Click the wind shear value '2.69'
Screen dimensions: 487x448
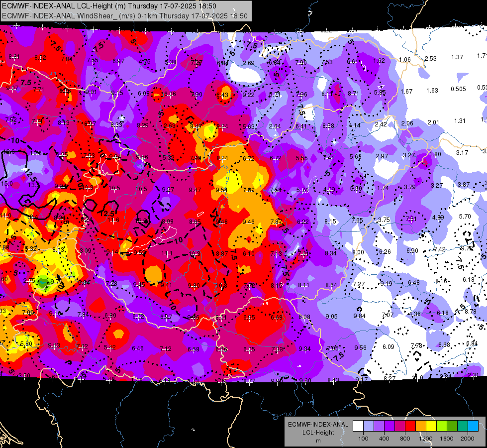[x=248, y=63]
